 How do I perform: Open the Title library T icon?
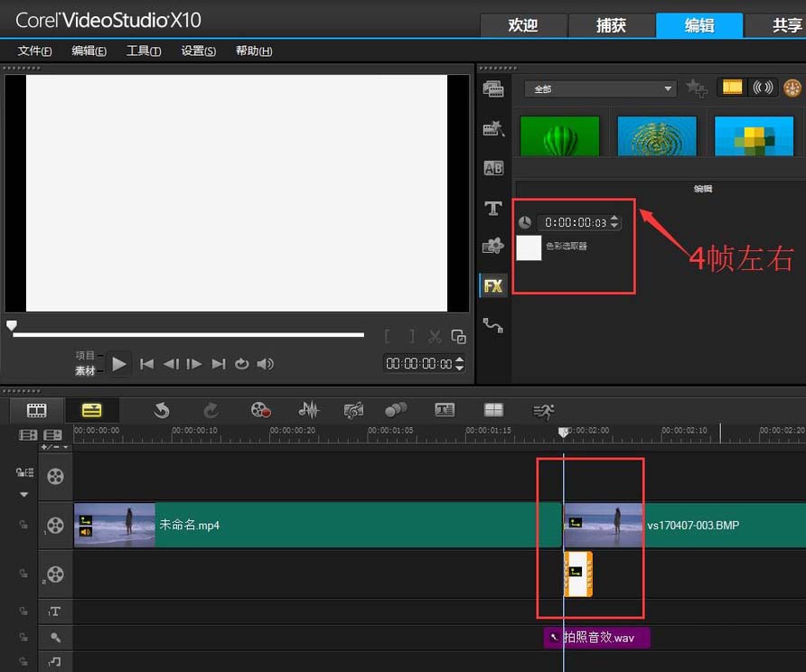coord(493,208)
